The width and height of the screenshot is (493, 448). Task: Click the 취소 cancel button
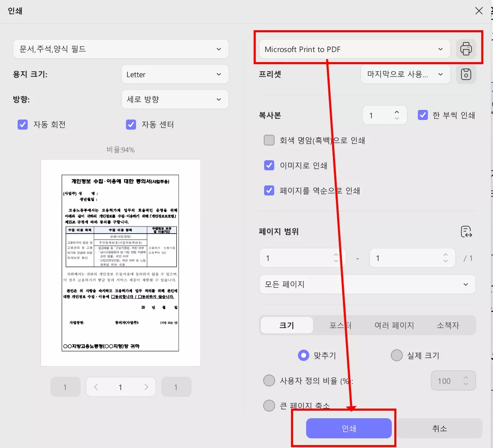(x=440, y=428)
